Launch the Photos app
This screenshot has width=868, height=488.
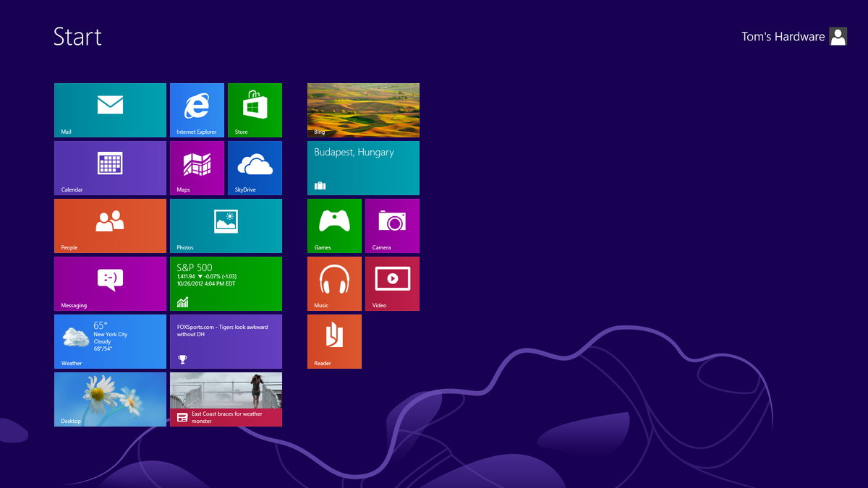(226, 226)
